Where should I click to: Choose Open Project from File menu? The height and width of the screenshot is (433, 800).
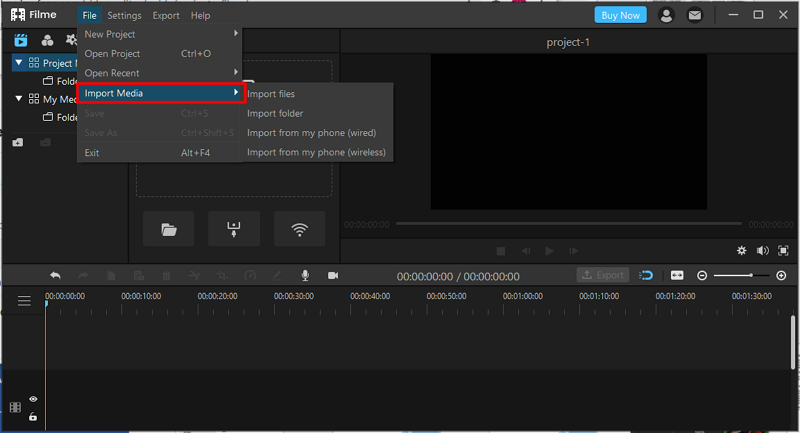[159, 54]
